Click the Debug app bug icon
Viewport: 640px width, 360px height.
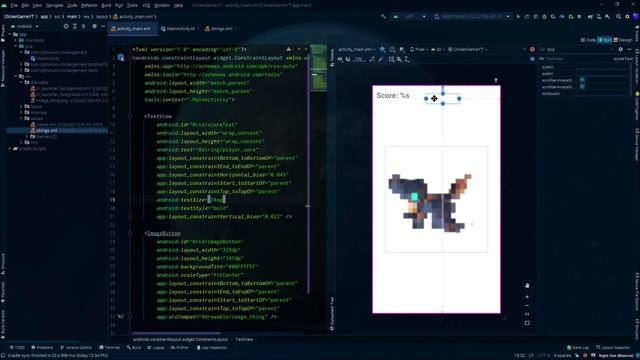coord(544,17)
